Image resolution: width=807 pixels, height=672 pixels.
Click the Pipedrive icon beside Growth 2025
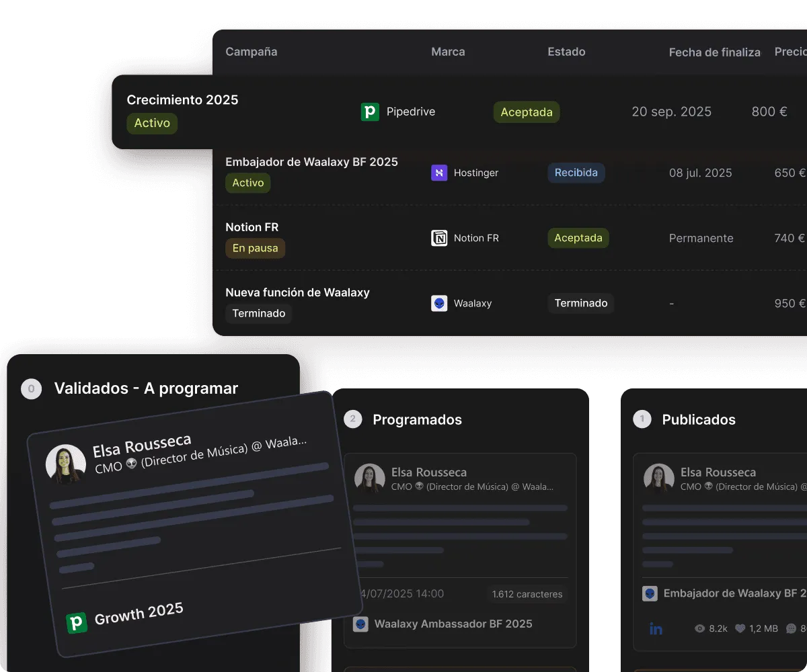point(77,623)
